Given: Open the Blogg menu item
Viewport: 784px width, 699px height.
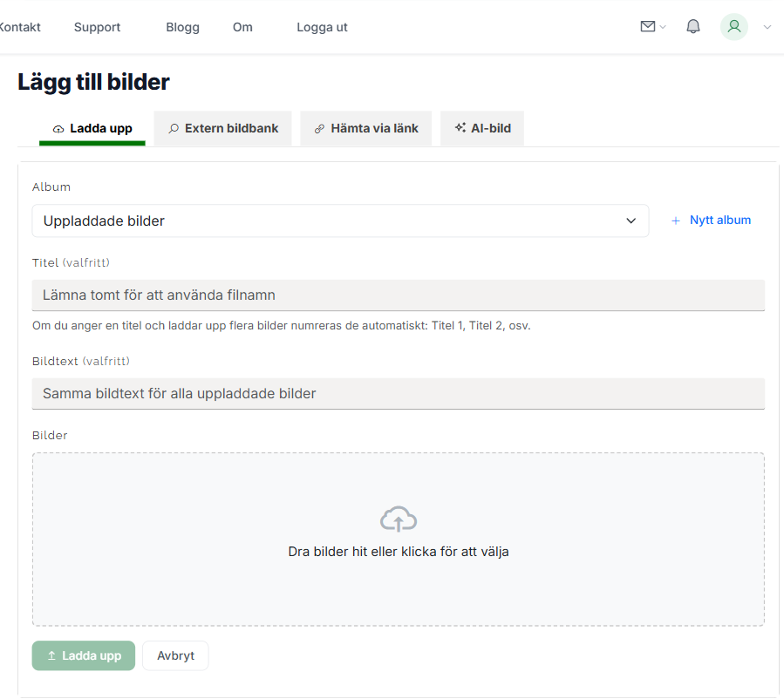Looking at the screenshot, I should (182, 27).
